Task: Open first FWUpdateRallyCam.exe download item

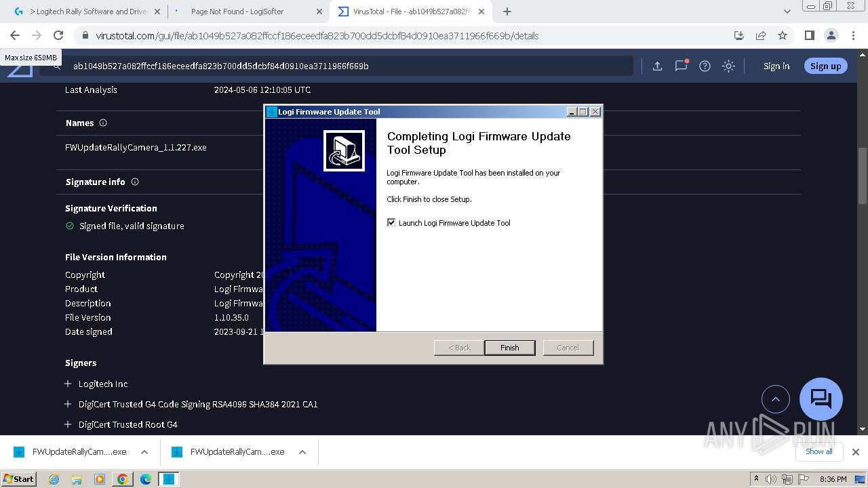Action: click(71, 452)
